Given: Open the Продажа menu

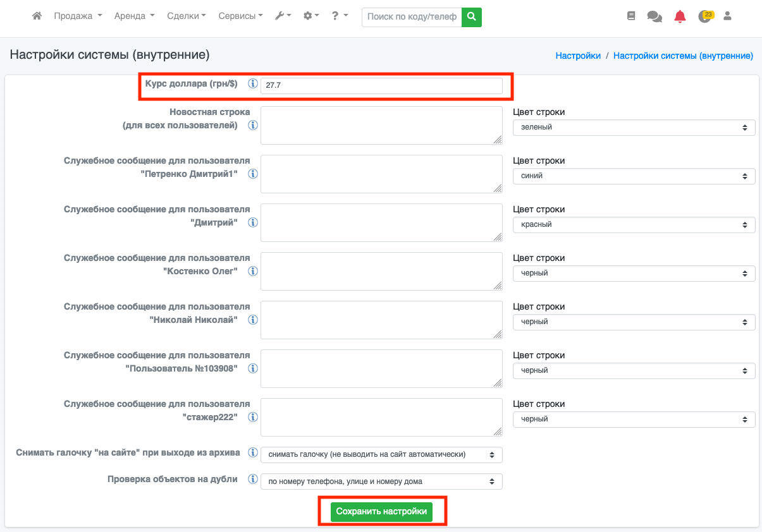Looking at the screenshot, I should click(78, 16).
